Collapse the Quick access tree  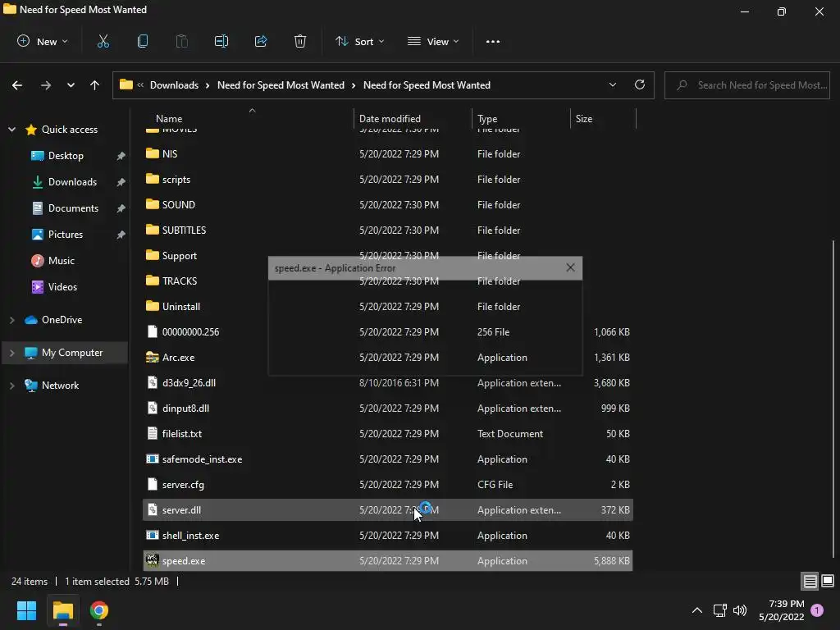click(11, 130)
